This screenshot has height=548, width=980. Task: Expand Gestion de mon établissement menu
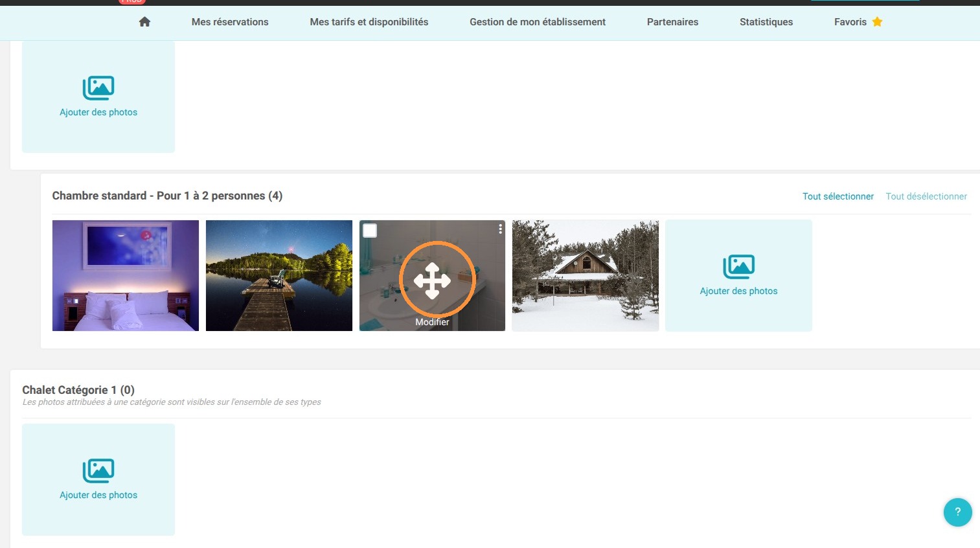(x=538, y=22)
